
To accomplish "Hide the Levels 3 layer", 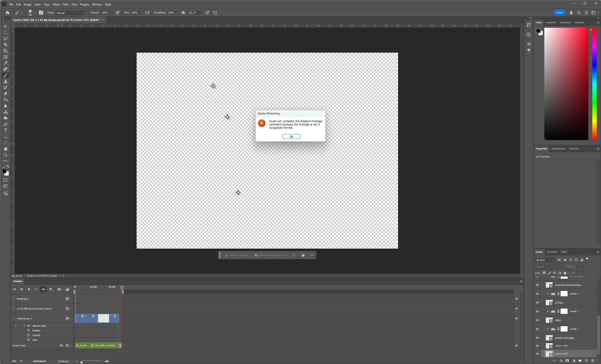I will coord(537,294).
